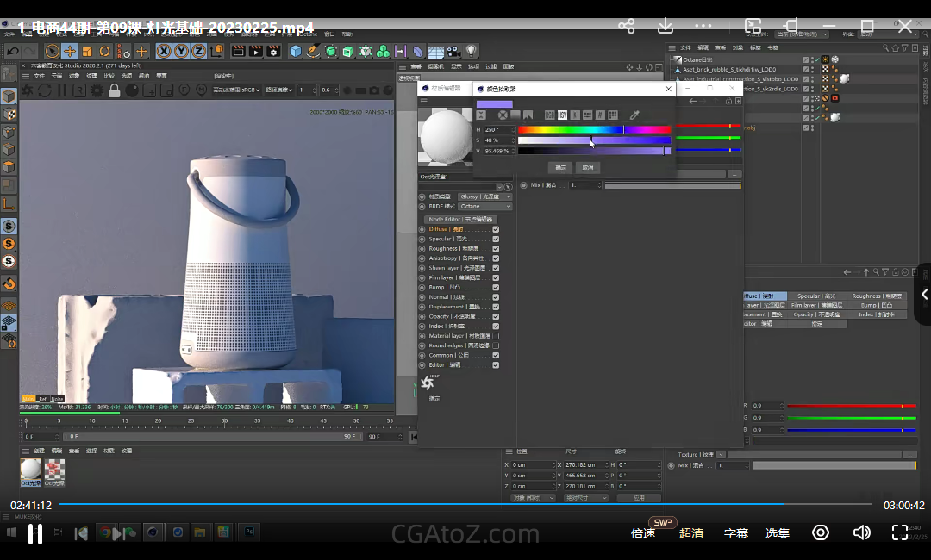This screenshot has height=560, width=931.
Task: Open the BRDF Octane dropdown
Action: click(x=484, y=207)
